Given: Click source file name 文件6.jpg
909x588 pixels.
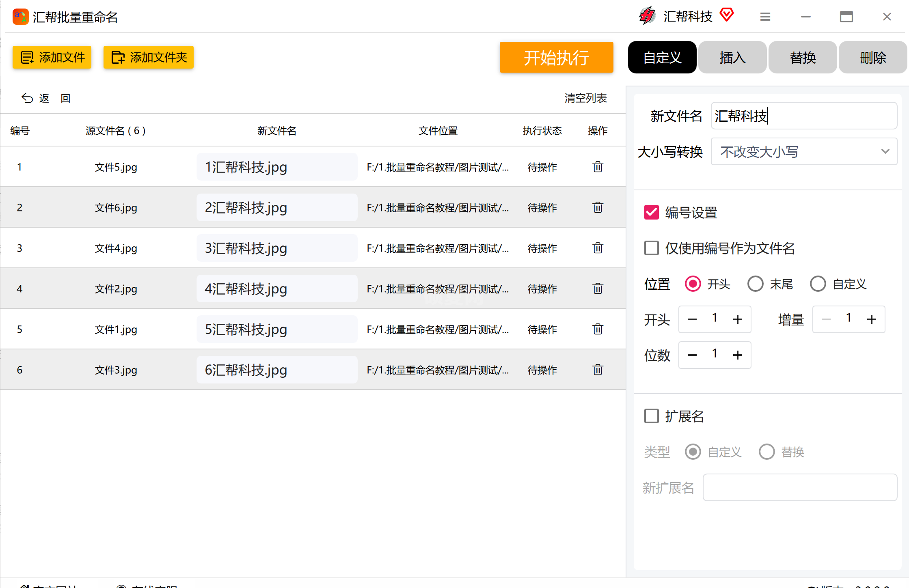Looking at the screenshot, I should pos(116,208).
